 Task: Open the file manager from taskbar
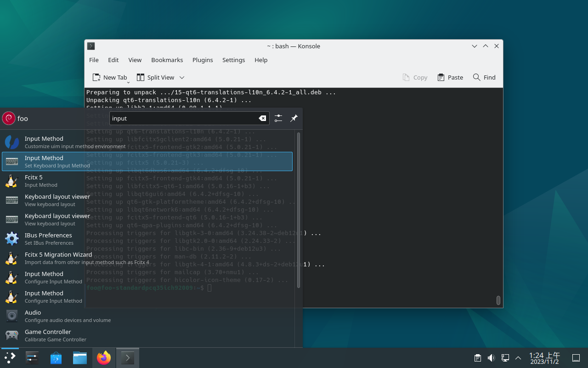tap(80, 358)
